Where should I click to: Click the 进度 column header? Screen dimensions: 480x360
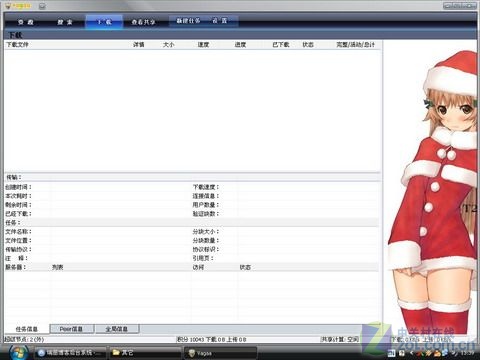coord(240,45)
